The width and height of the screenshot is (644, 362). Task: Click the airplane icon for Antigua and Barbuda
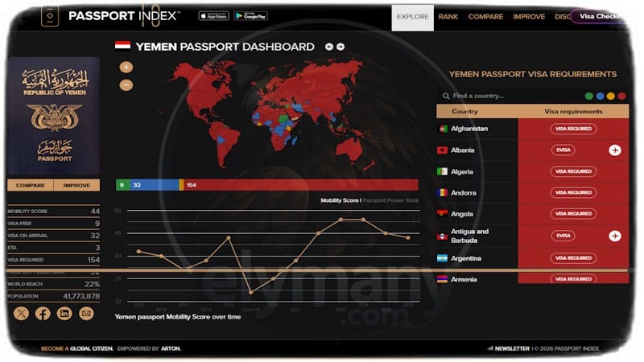(615, 236)
